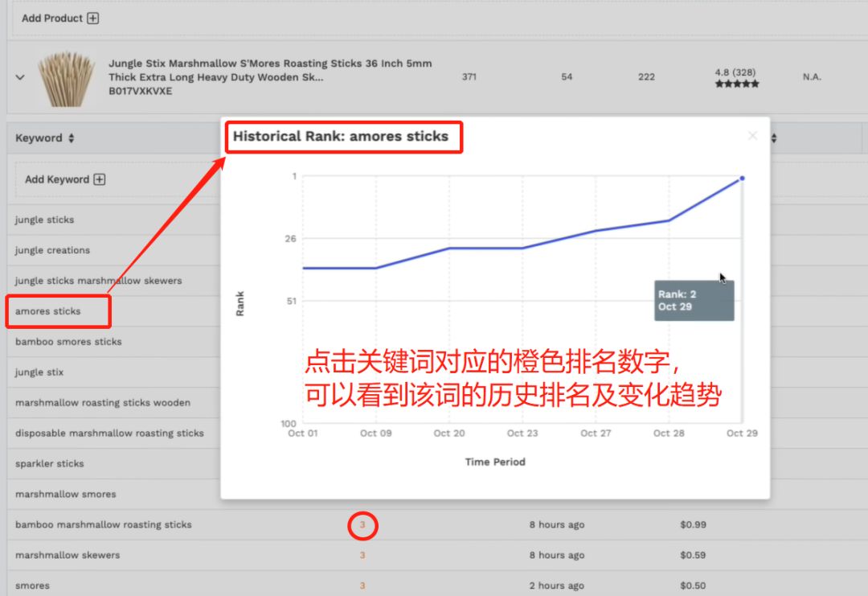Select the amores sticks keyword
868x596 pixels.
tap(48, 311)
